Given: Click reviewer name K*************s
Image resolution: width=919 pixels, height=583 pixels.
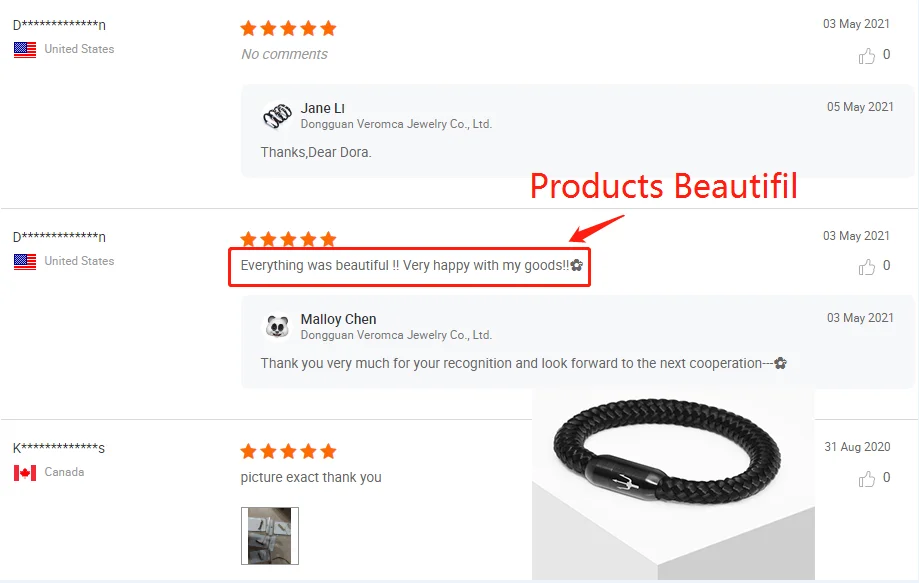Looking at the screenshot, I should pos(59,448).
